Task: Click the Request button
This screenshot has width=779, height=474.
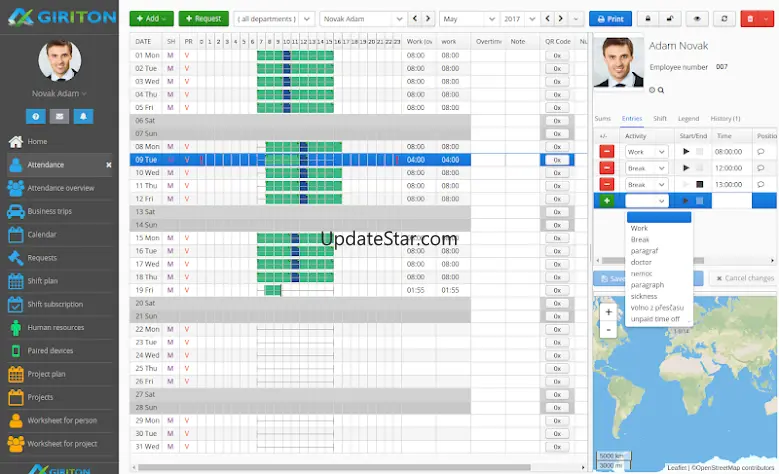Action: point(204,19)
